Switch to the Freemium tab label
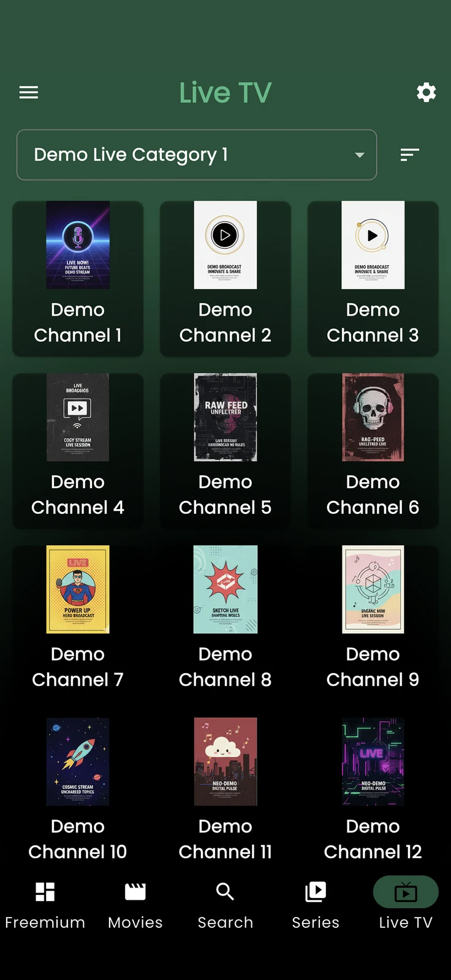Image resolution: width=451 pixels, height=980 pixels. pos(45,922)
